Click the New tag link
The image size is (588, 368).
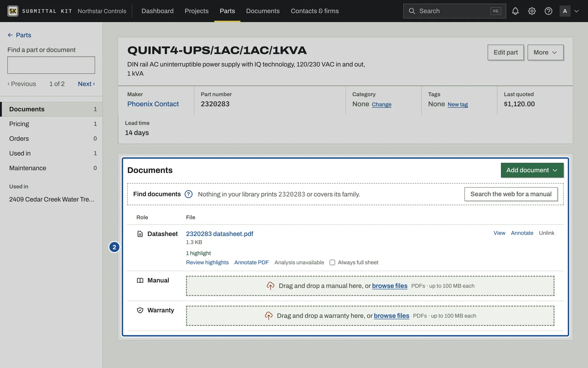tap(458, 105)
